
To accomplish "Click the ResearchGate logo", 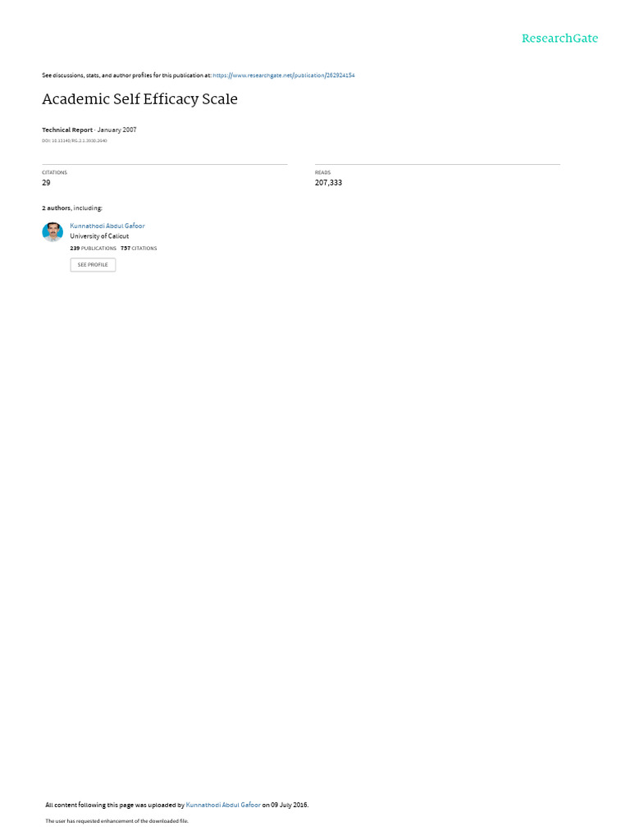I will pos(559,39).
